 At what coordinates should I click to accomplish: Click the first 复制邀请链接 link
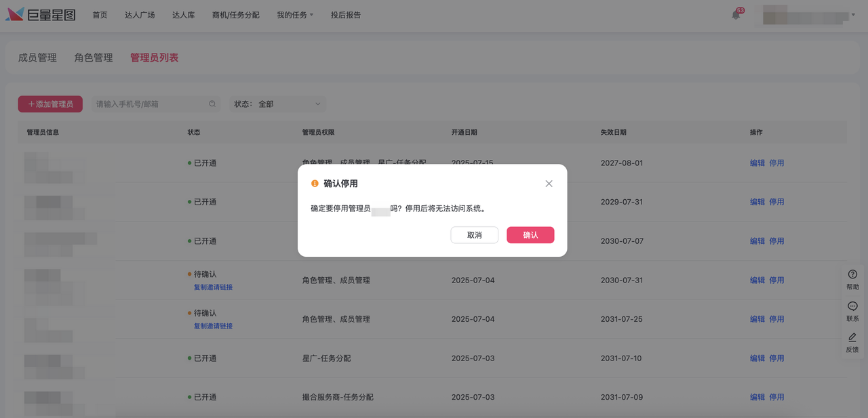pyautogui.click(x=213, y=287)
